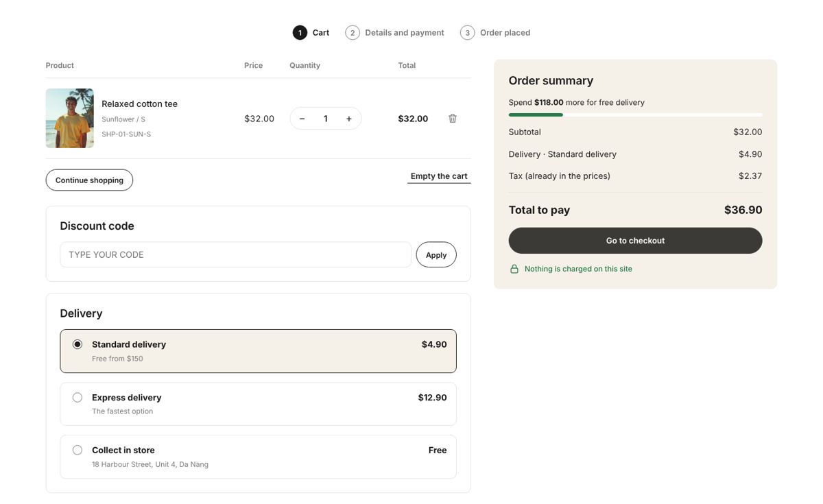The height and width of the screenshot is (504, 823).
Task: Open the Order placed step
Action: (505, 33)
